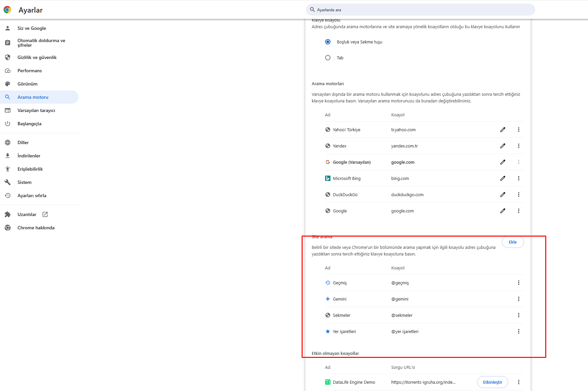Screen dimensions: 588x391
Task: Edit the Yandex search engine entry
Action: [502, 146]
